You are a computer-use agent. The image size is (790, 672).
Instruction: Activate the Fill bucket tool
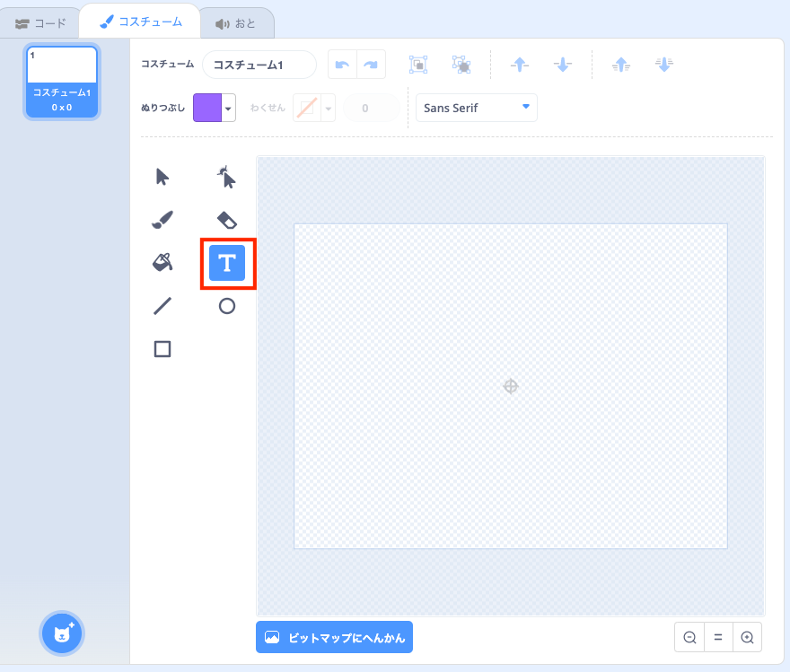point(162,262)
